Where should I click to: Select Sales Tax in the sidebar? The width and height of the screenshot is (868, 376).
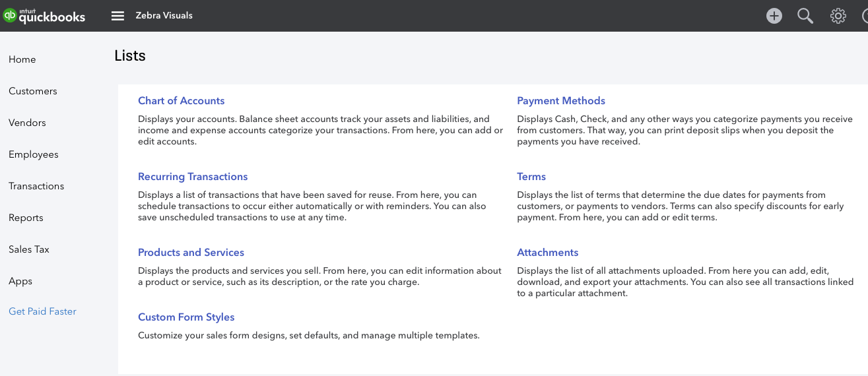pyautogui.click(x=29, y=249)
